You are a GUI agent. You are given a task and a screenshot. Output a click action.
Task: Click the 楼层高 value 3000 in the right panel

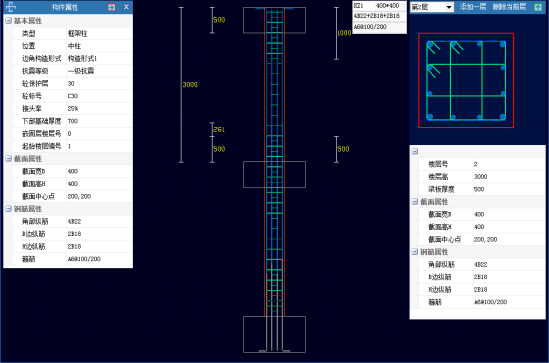click(x=480, y=177)
